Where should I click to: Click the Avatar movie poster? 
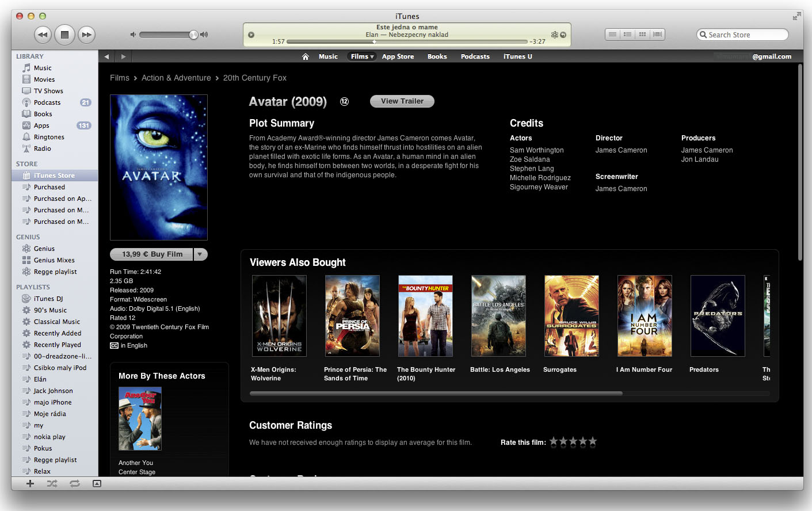[x=159, y=167]
